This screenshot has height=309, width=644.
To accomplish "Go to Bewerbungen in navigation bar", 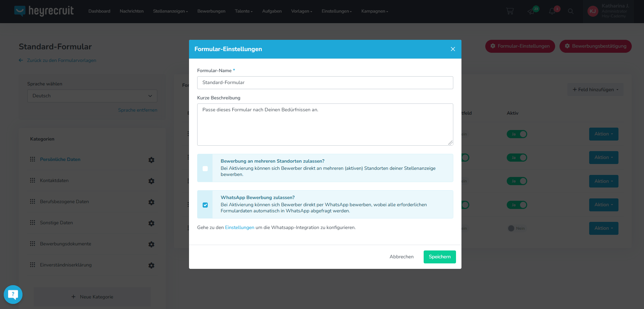I will (x=211, y=11).
